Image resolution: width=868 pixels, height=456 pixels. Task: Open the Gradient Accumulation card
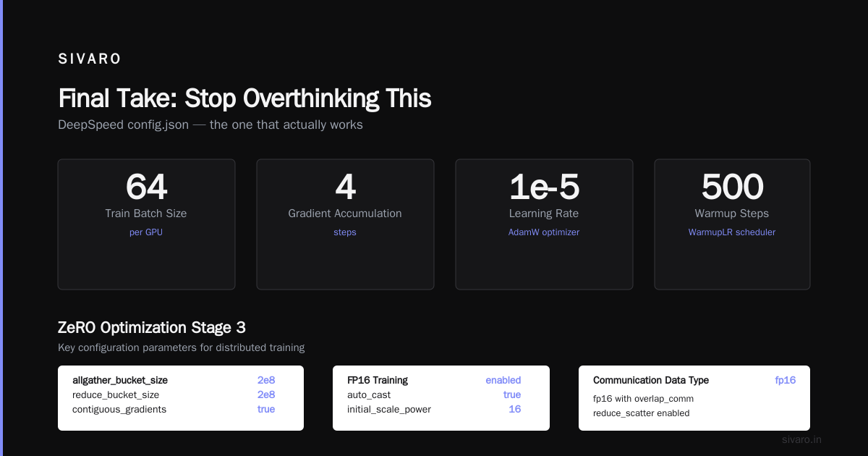click(345, 224)
